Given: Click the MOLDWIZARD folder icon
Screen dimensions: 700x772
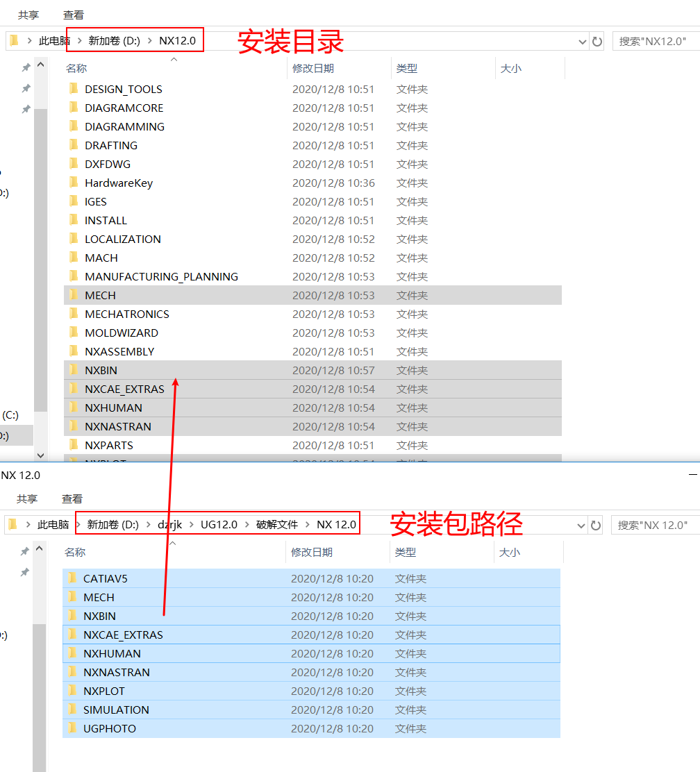Looking at the screenshot, I should pyautogui.click(x=74, y=333).
